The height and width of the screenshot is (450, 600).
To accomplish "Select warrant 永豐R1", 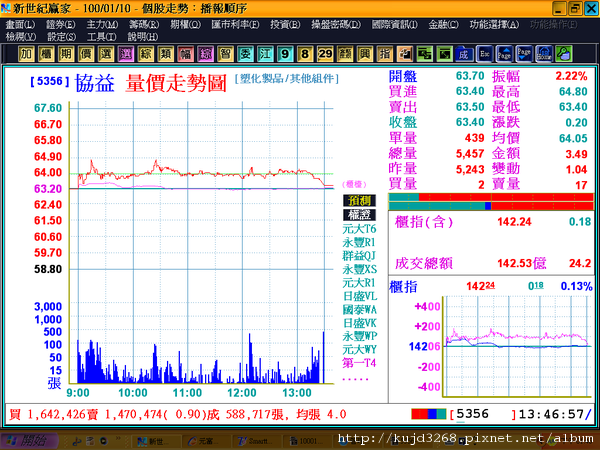I will coord(359,242).
